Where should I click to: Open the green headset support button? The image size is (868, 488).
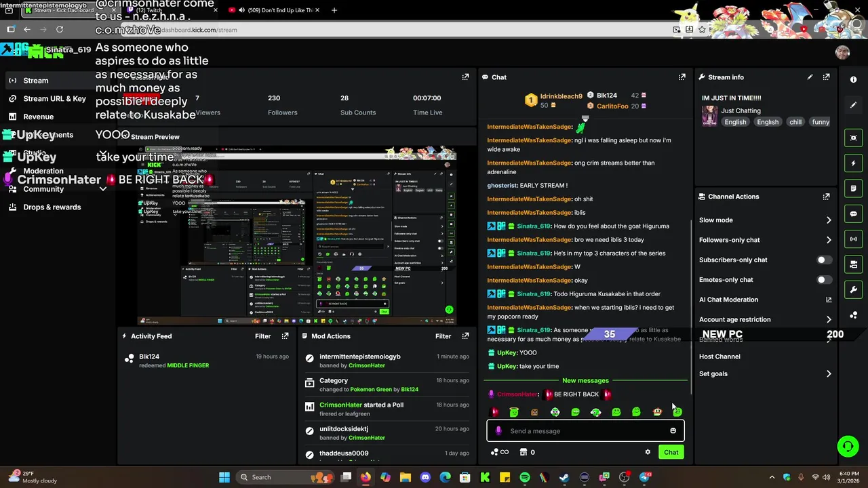tap(848, 446)
